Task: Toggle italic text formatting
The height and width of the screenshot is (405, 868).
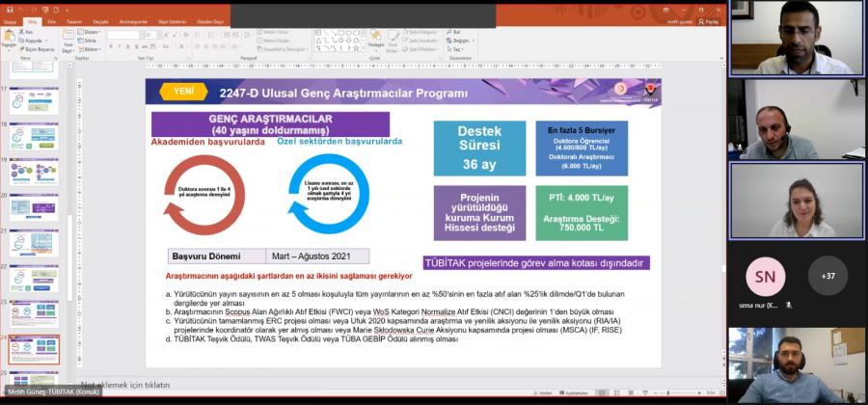Action: pos(117,48)
